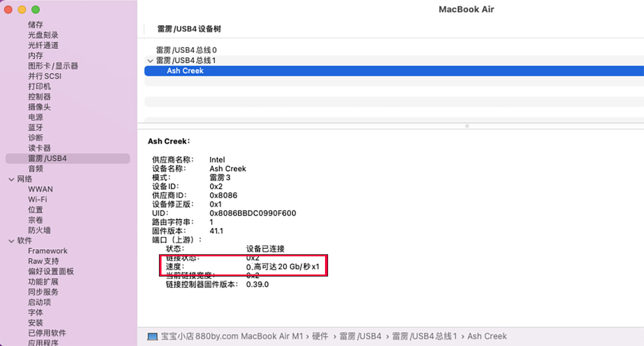This screenshot has width=644, height=346.
Task: Show 储存 information from the sidebar
Action: (x=35, y=25)
